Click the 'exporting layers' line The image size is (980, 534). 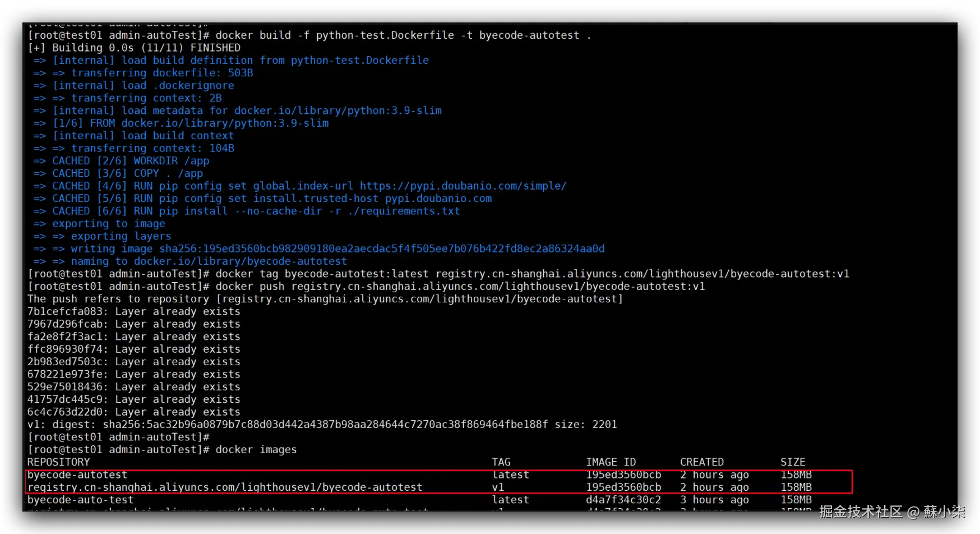(102, 236)
